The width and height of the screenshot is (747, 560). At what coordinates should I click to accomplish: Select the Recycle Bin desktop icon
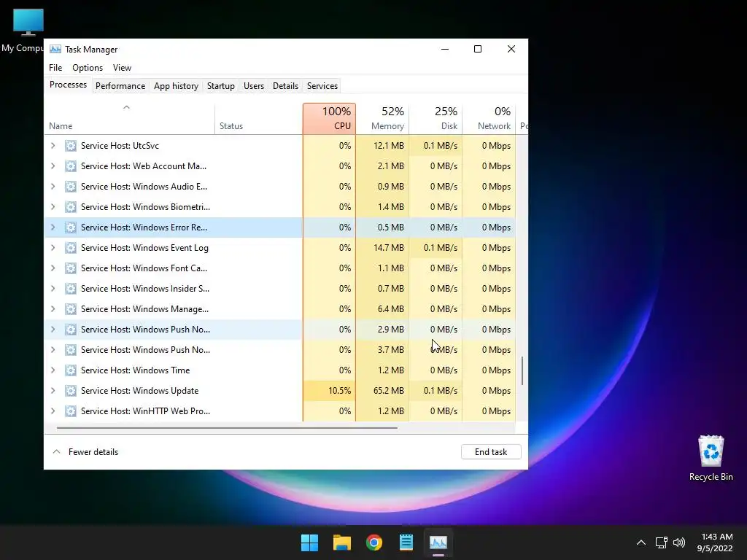(711, 458)
